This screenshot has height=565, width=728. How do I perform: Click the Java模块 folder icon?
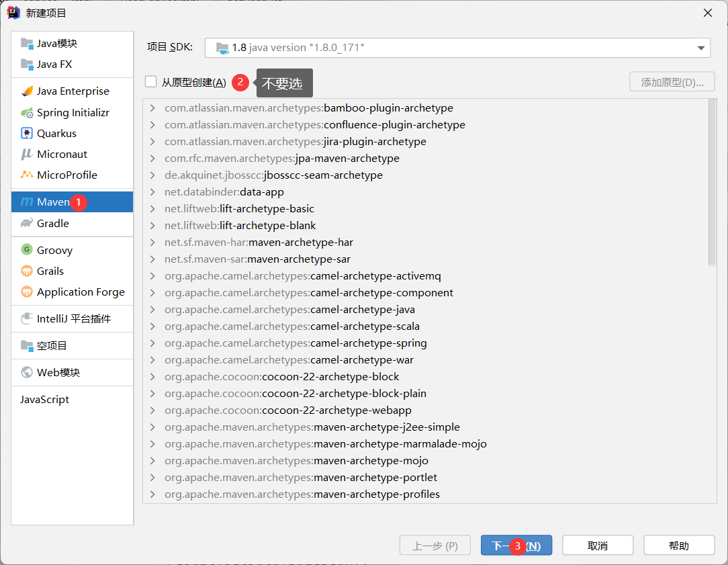point(27,43)
